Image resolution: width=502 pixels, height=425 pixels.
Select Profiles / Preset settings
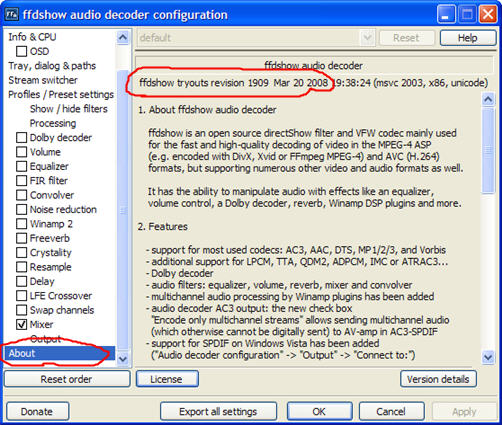pos(61,94)
